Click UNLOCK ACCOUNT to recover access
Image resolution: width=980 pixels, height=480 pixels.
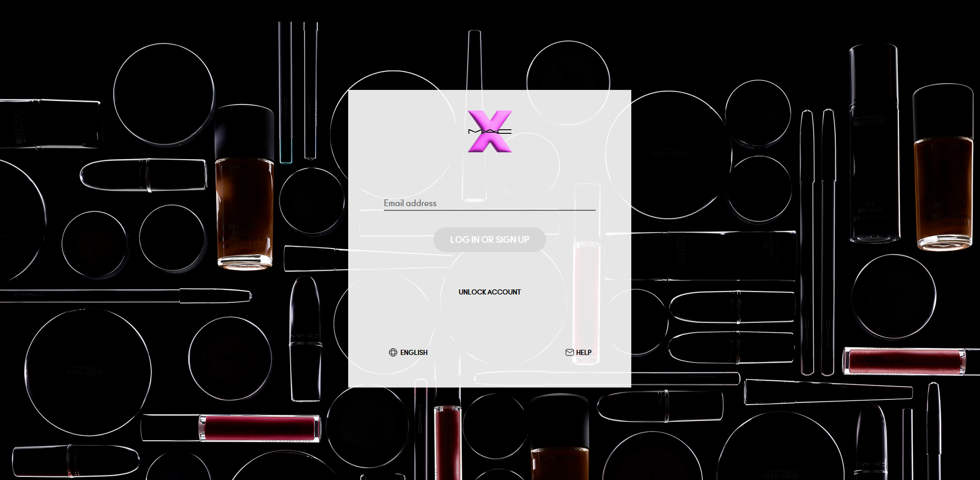pos(489,292)
